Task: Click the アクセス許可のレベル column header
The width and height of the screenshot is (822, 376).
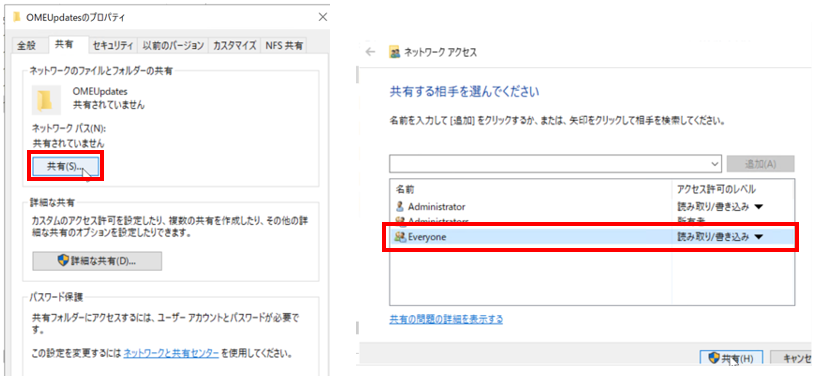Action: (716, 188)
